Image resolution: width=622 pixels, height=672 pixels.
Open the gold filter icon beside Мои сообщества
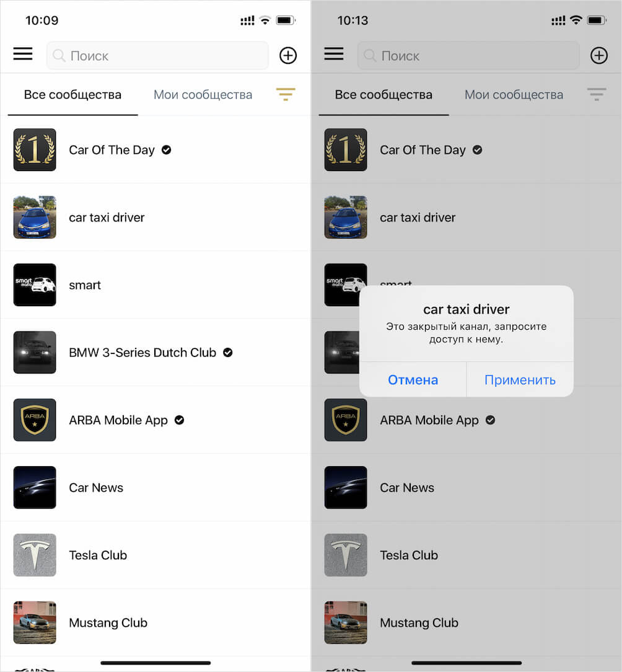pyautogui.click(x=286, y=94)
